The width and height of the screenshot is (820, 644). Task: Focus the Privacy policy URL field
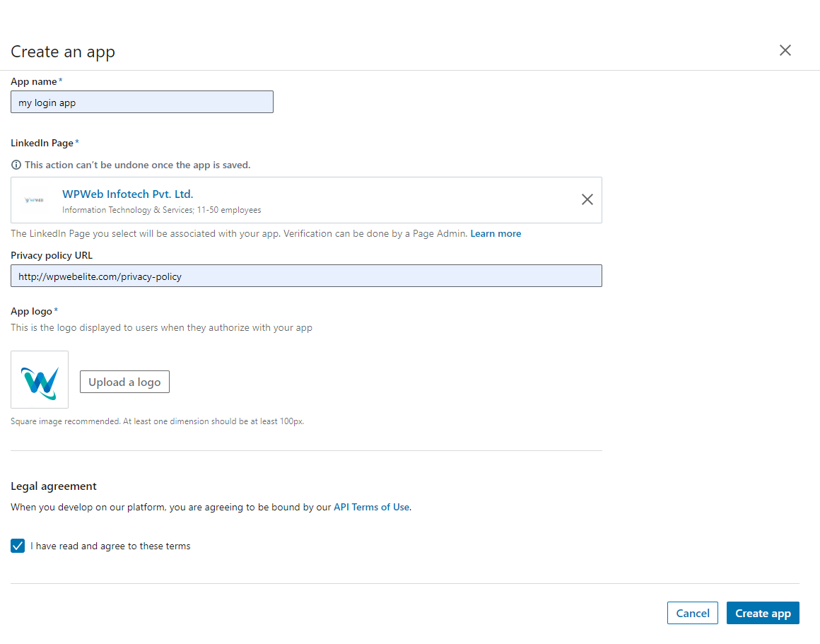(307, 276)
